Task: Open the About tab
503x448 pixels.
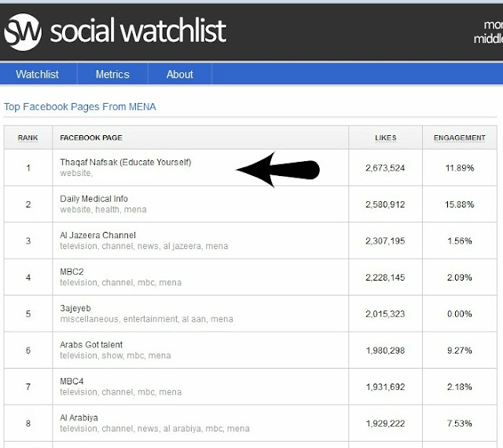Action: [180, 74]
